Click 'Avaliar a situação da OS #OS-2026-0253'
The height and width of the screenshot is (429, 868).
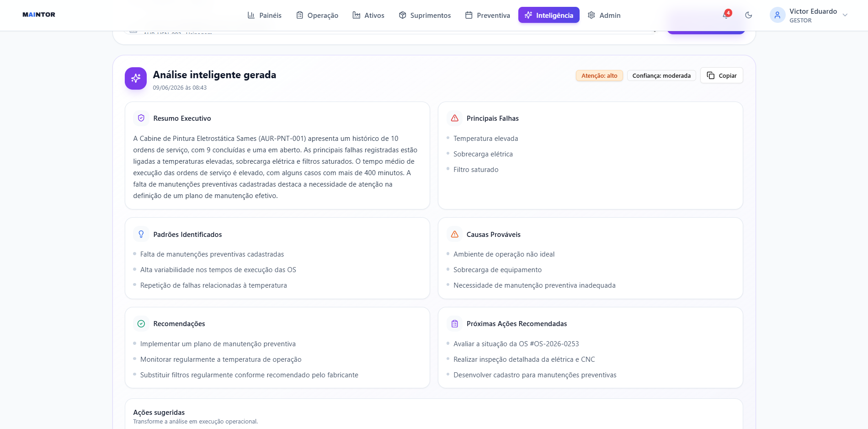(516, 344)
